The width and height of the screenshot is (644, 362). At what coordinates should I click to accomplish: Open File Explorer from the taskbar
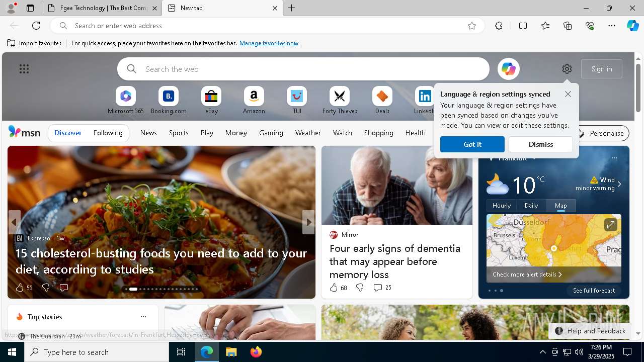231,352
